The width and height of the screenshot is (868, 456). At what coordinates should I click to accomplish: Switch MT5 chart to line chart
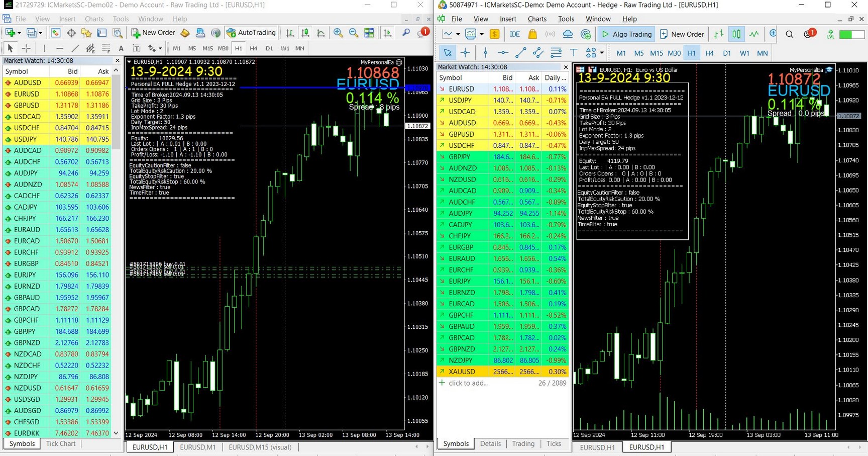pyautogui.click(x=754, y=34)
